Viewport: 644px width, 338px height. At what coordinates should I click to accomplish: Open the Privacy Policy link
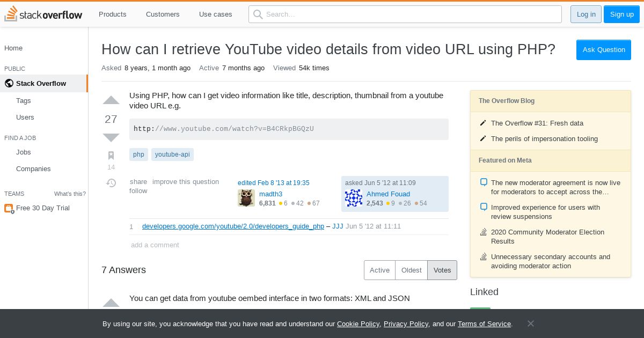coord(406,324)
